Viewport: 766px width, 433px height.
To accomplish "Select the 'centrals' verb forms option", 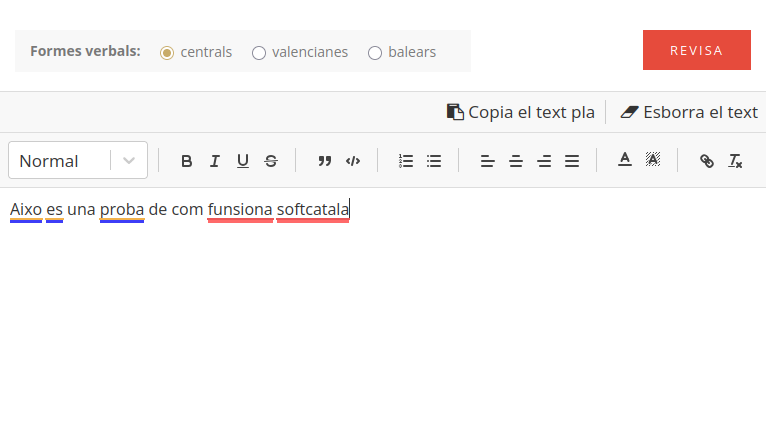I will 167,52.
